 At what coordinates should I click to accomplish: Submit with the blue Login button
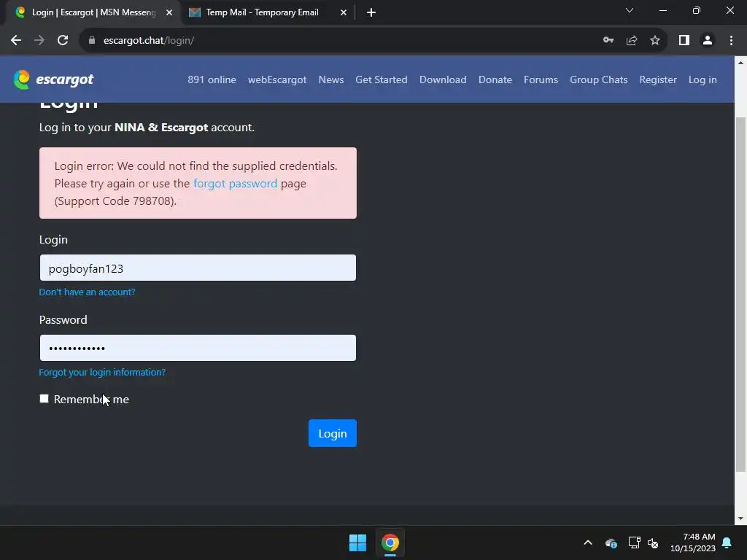333,433
